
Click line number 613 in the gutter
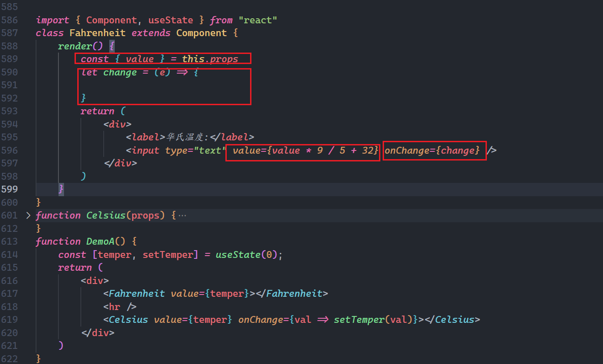[10, 241]
